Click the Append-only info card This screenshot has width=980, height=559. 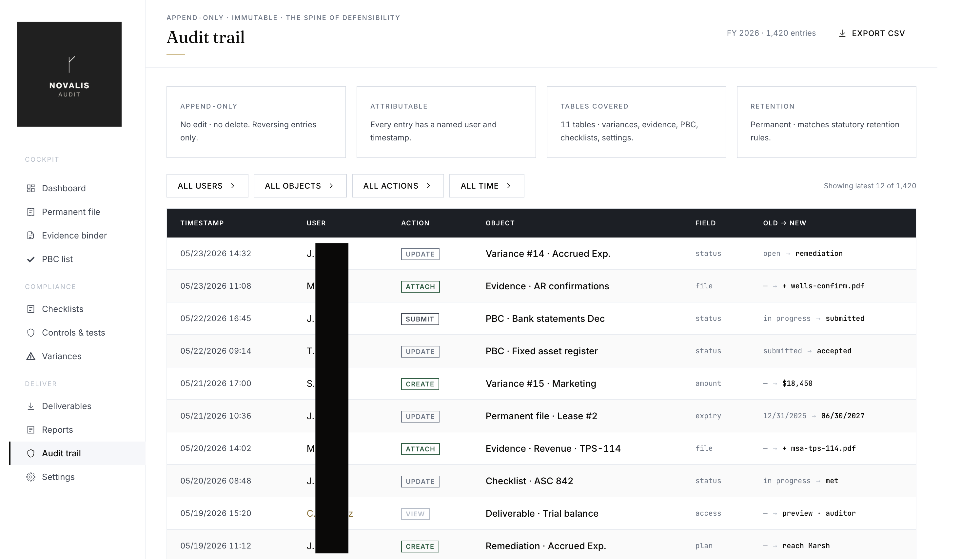click(256, 122)
